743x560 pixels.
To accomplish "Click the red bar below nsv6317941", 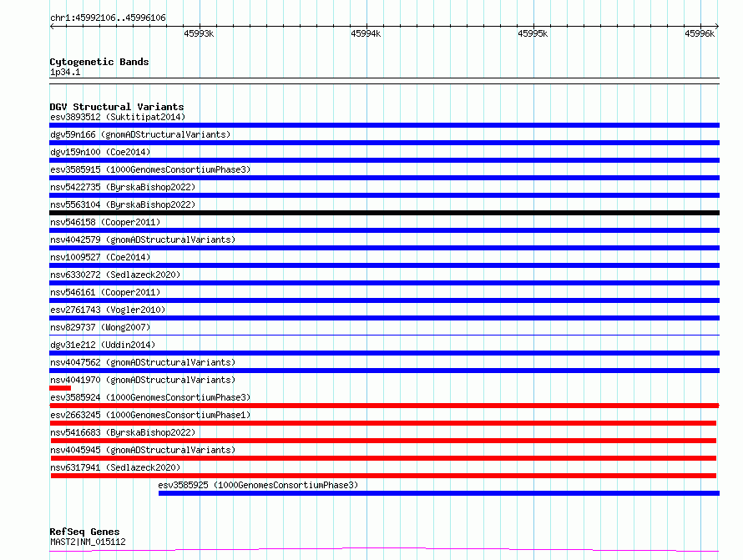I will click(x=383, y=476).
